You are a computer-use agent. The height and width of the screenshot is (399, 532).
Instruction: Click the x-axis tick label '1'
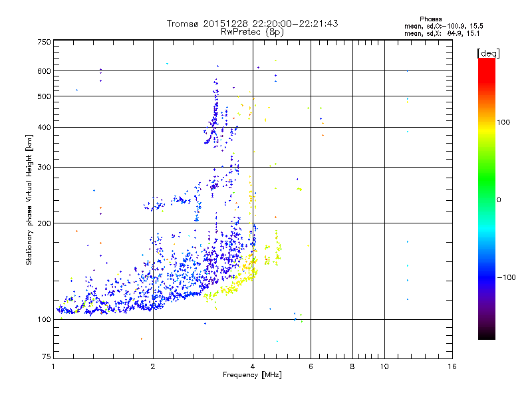click(54, 366)
